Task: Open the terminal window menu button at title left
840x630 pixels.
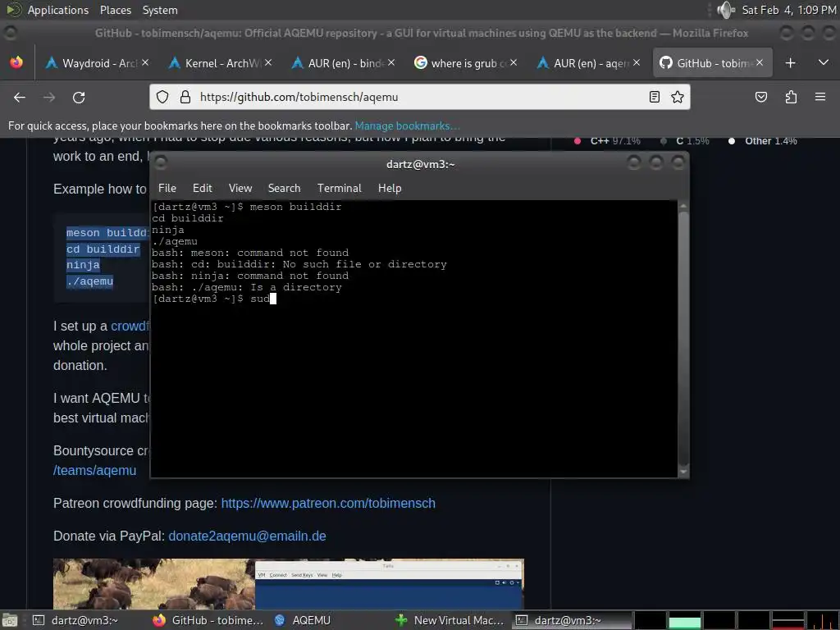Action: click(x=161, y=162)
